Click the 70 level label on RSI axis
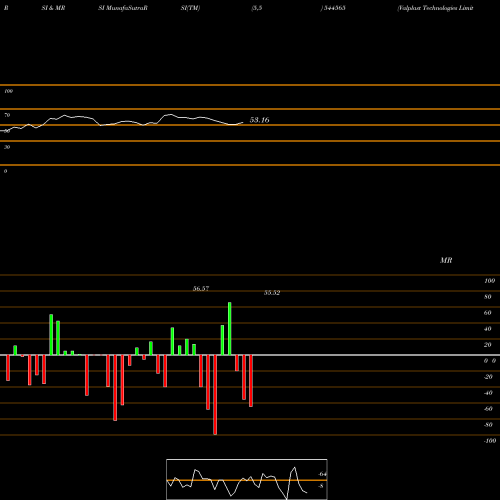This screenshot has height=500, width=500. [x=7, y=115]
